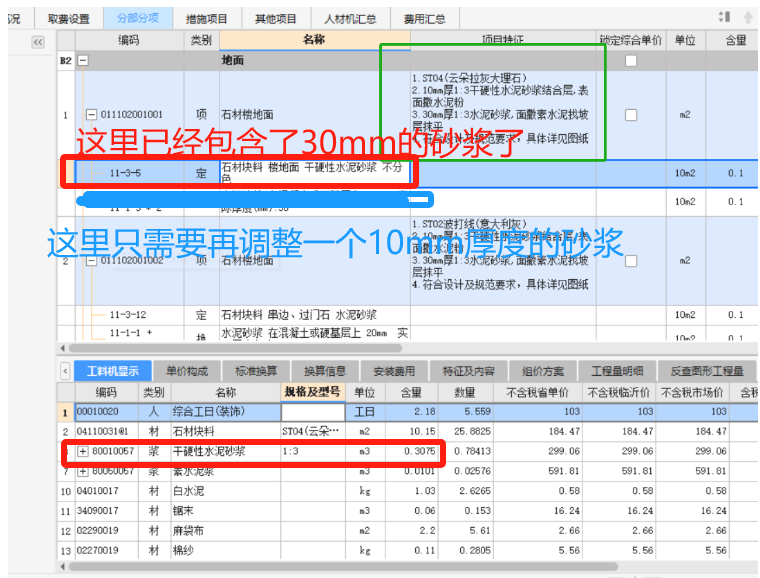Click material name 锯末
760x578 pixels.
click(183, 511)
